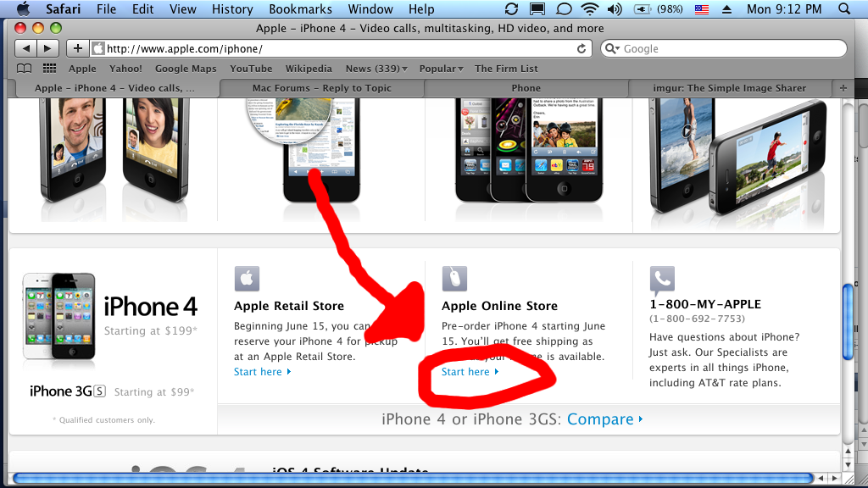Open the Wikipedia bookmark
868x488 pixels.
click(x=309, y=69)
